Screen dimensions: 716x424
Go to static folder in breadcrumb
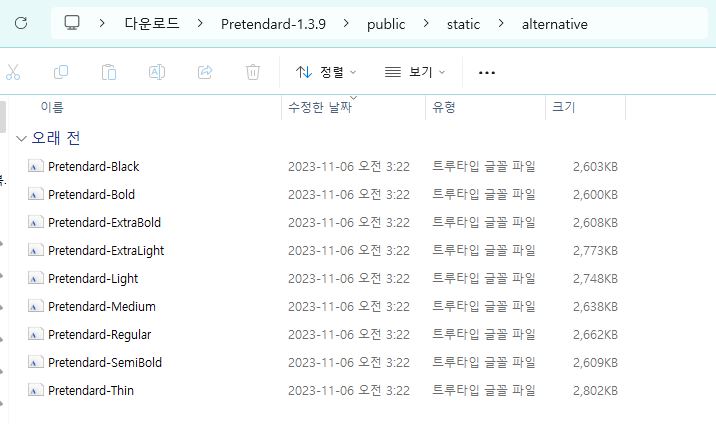click(463, 24)
